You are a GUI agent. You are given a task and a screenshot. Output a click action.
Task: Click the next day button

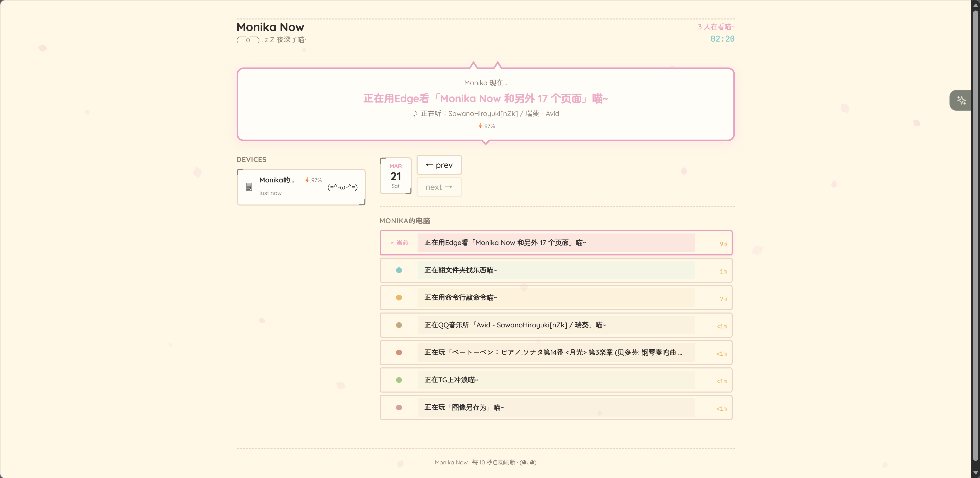(x=439, y=187)
